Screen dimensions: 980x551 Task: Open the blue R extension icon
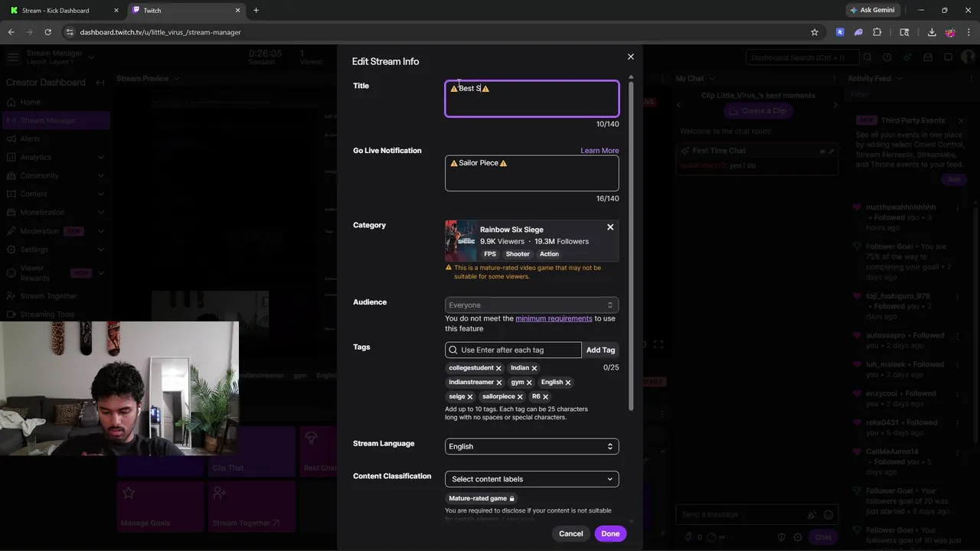click(x=840, y=32)
